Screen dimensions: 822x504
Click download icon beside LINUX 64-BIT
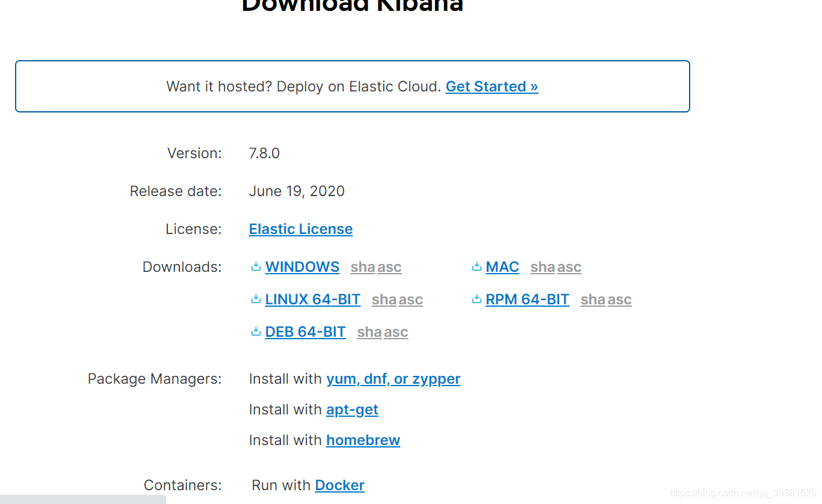[256, 299]
